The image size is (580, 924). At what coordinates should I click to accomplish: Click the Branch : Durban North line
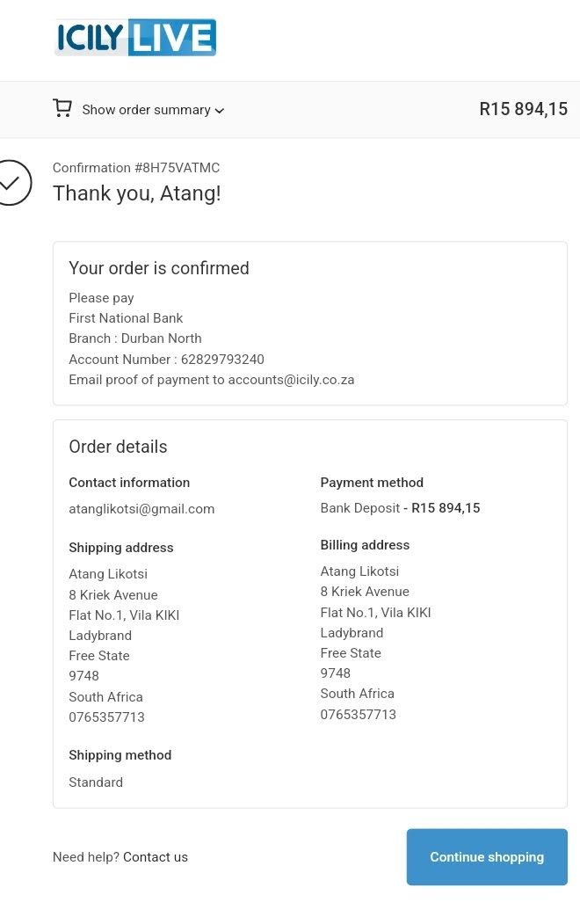tap(135, 338)
